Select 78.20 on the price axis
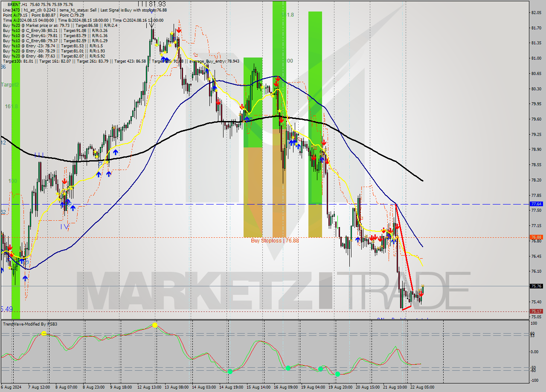This screenshot has width=546, height=392. point(537,180)
